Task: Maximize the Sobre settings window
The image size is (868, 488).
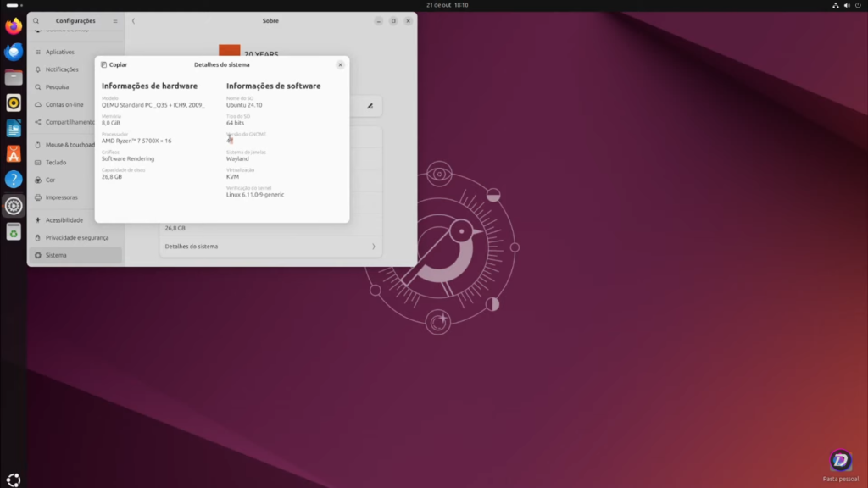Action: pos(393,21)
